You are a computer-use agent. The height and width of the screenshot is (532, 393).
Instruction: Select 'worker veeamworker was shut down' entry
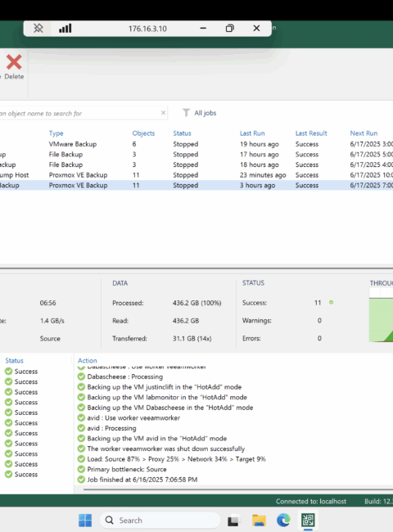[166, 449]
